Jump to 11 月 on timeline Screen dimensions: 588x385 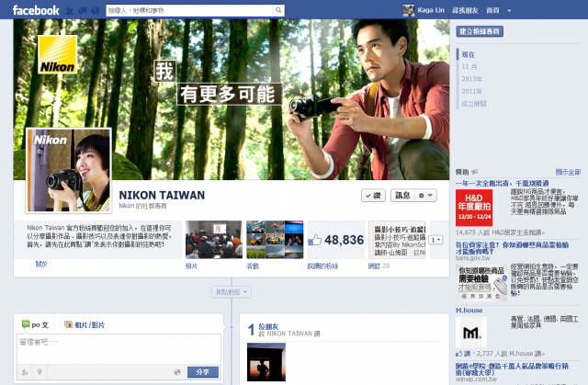click(469, 67)
